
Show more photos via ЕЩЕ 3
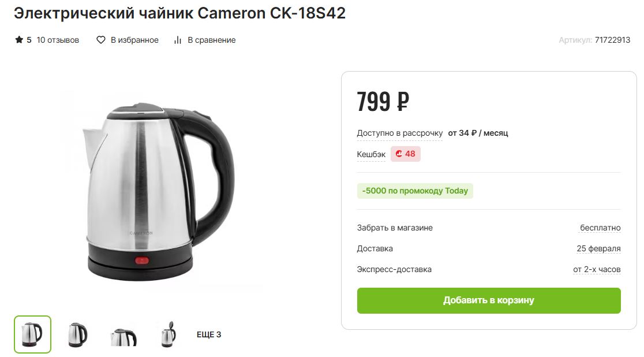pos(209,334)
